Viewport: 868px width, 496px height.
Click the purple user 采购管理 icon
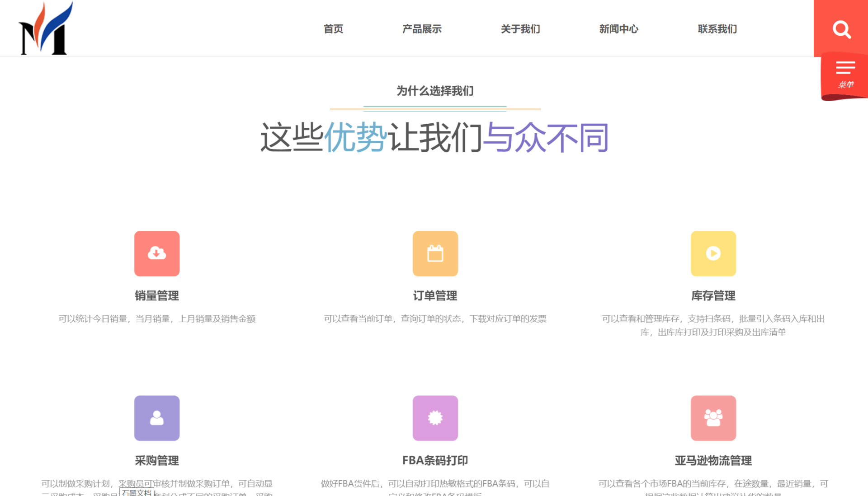[x=157, y=418]
